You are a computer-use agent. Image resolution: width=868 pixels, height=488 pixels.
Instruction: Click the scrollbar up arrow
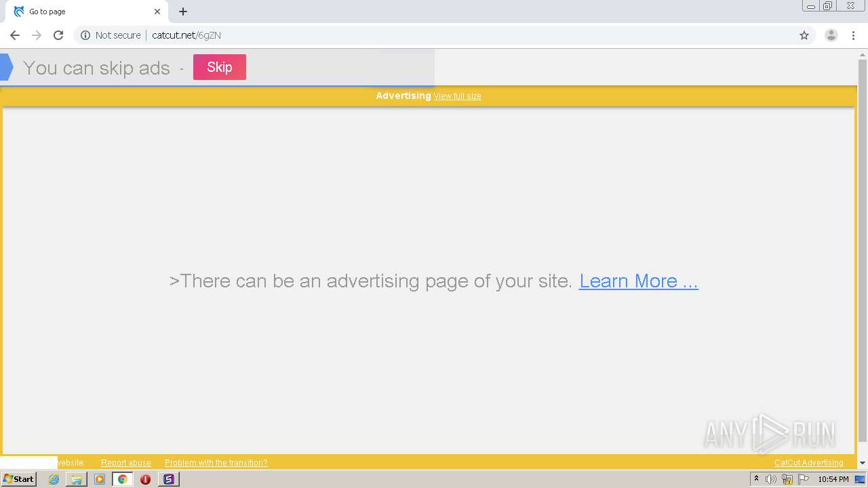[863, 54]
